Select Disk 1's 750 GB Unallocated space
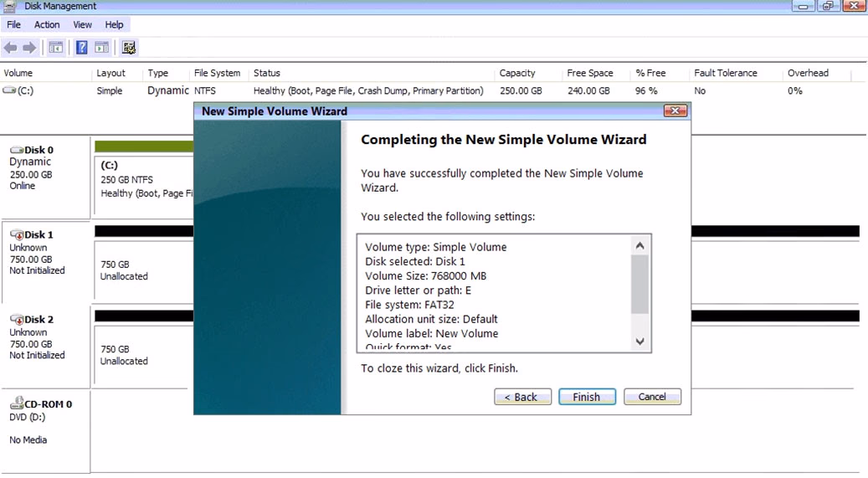Image resolution: width=868 pixels, height=478 pixels. tap(144, 270)
